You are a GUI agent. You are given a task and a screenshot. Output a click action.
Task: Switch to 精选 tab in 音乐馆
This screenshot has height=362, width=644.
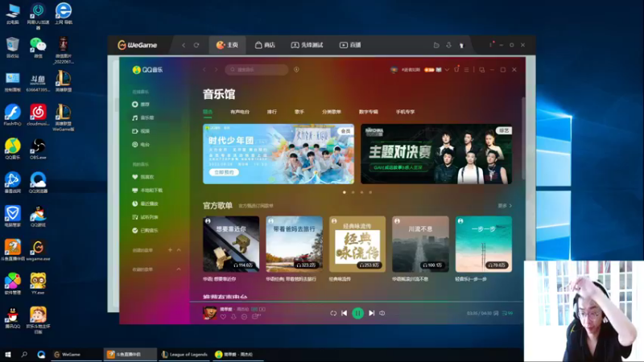208,112
